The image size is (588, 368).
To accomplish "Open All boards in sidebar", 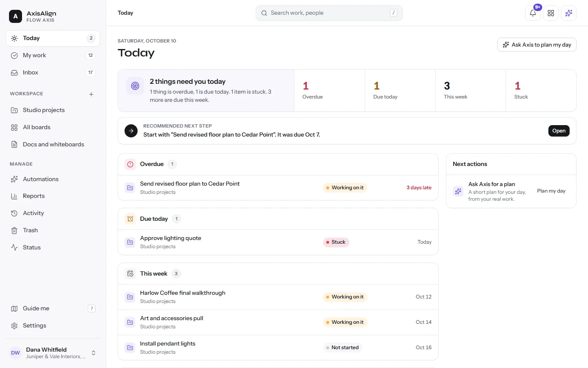I will click(x=53, y=128).
